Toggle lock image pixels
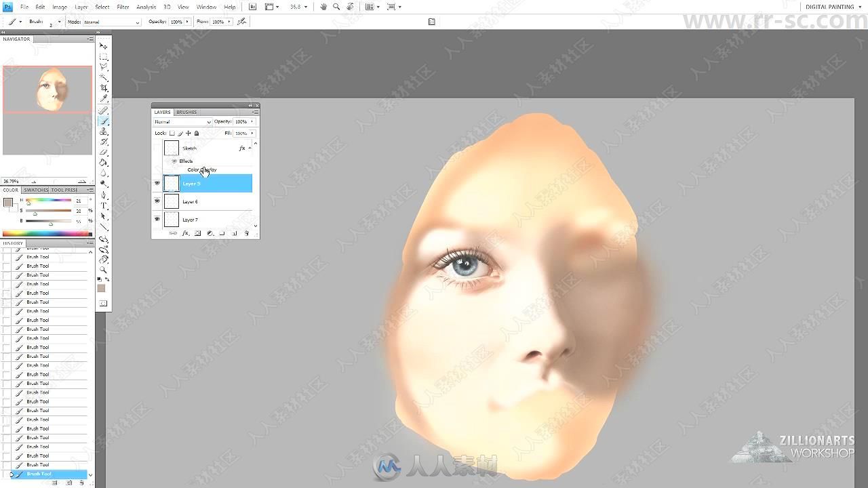The height and width of the screenshot is (488, 868). pyautogui.click(x=180, y=133)
